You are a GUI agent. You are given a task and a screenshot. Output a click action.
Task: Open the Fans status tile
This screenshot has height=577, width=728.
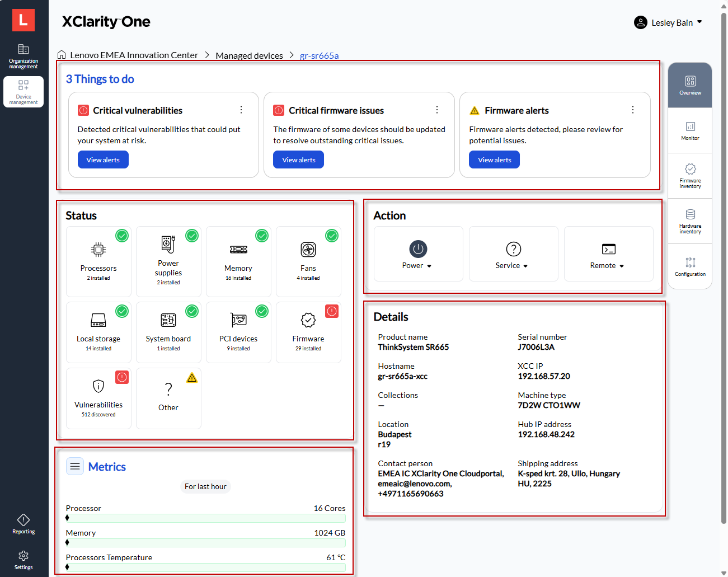coord(308,261)
